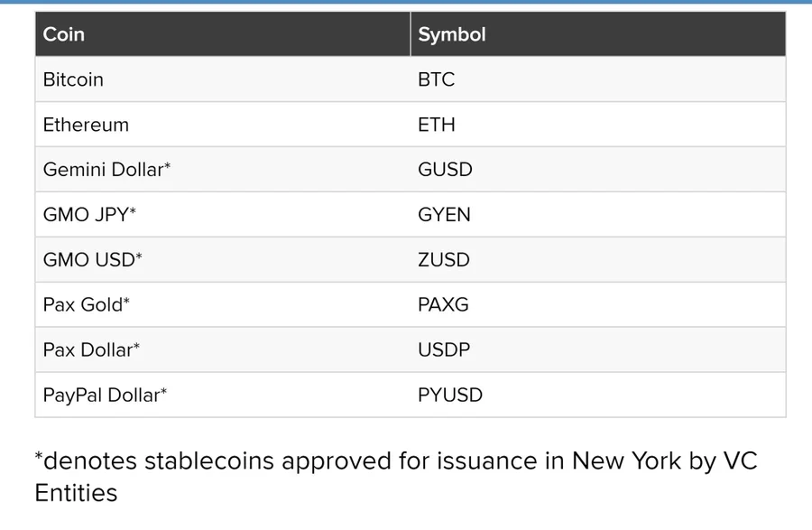
Task: Click the Coin column header
Action: pos(223,34)
